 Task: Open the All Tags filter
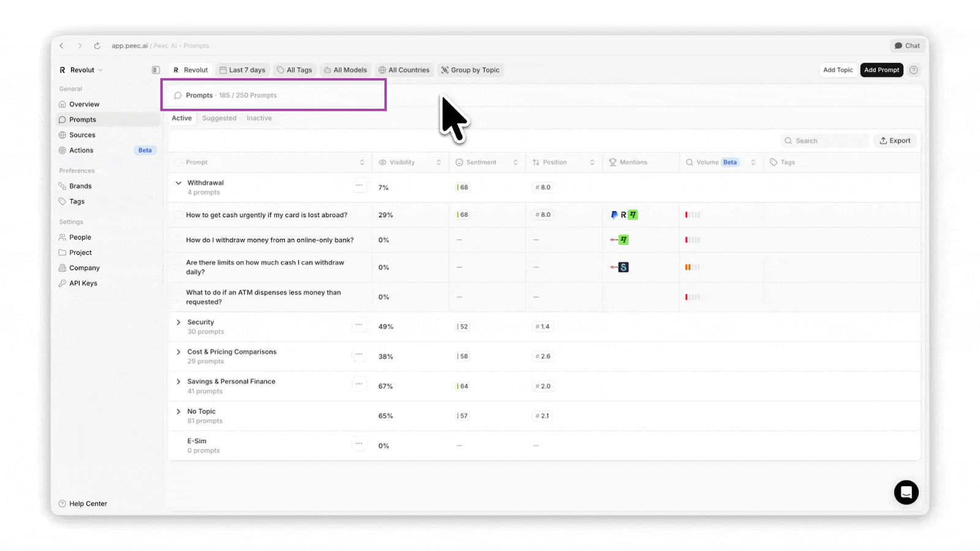pyautogui.click(x=295, y=70)
